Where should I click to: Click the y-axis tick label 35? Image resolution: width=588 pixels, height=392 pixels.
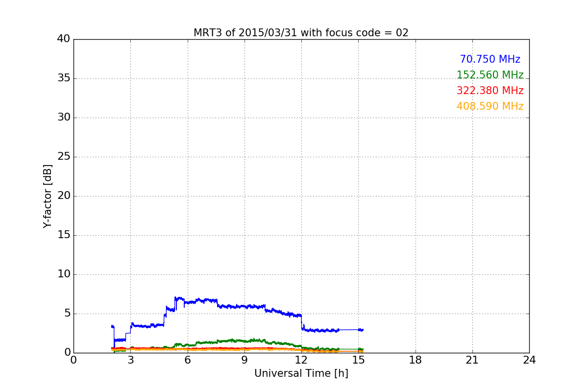pos(64,78)
